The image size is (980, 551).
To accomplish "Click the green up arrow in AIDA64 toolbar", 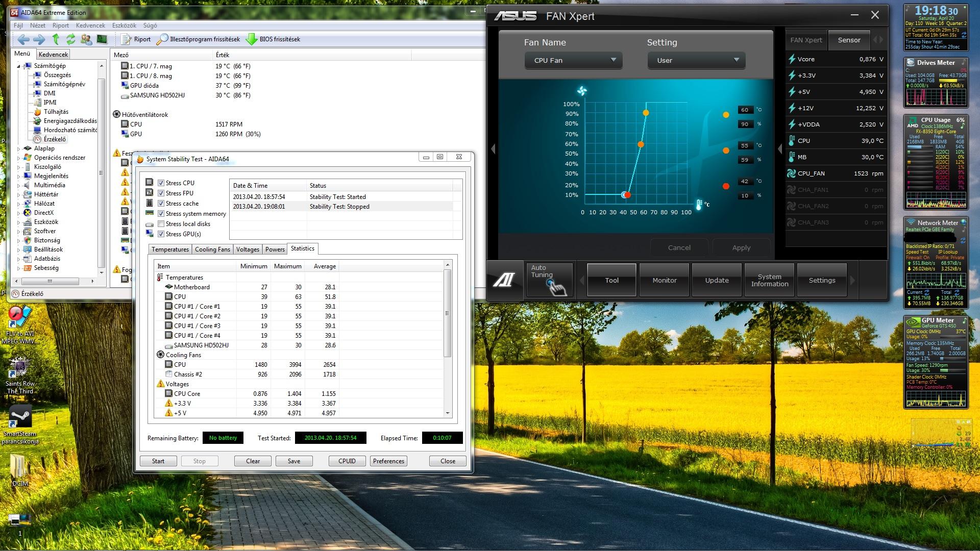I will [56, 39].
